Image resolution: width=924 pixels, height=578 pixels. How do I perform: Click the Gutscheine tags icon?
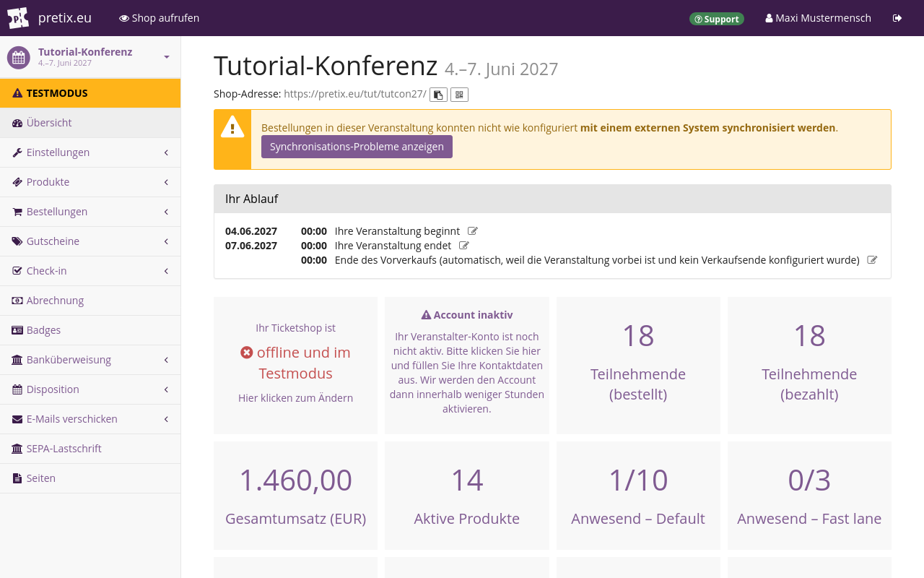(x=17, y=241)
